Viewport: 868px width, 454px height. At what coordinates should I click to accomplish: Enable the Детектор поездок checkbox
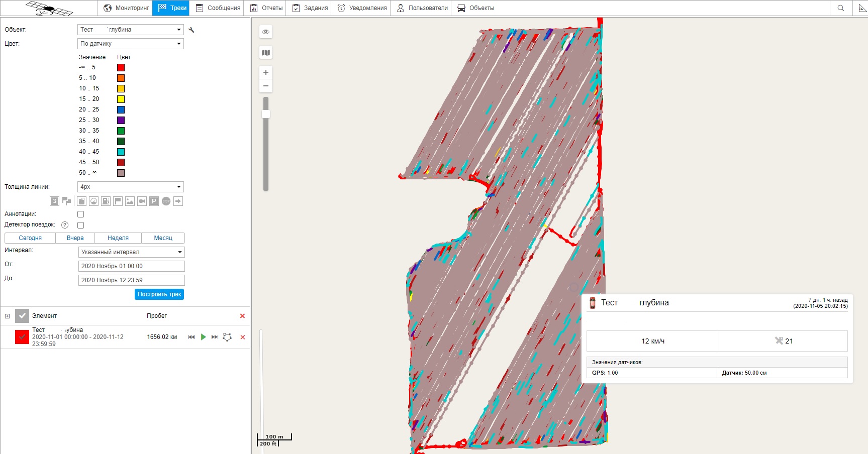80,225
